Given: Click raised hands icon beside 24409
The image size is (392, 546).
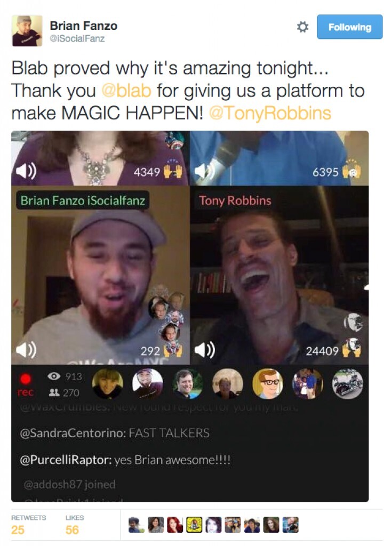Looking at the screenshot, I should (351, 349).
